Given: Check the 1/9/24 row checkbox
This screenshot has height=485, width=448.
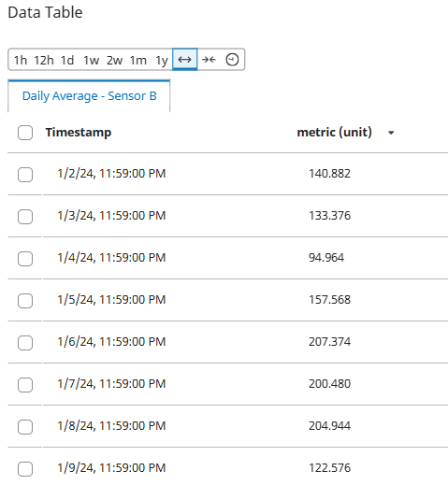Looking at the screenshot, I should point(25,469).
